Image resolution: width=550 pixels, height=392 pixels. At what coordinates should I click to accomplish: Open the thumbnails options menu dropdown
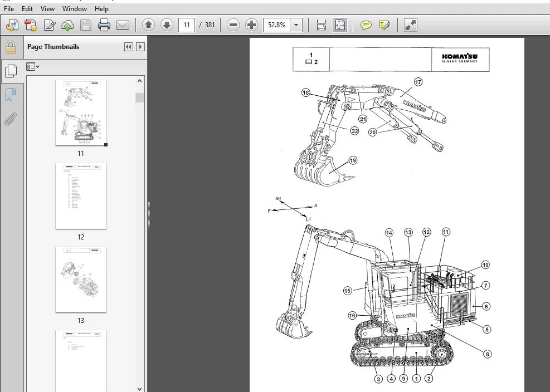tap(33, 67)
